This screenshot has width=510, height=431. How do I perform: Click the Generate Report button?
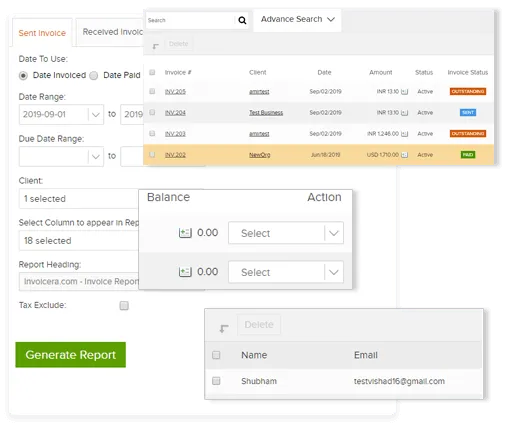click(71, 355)
